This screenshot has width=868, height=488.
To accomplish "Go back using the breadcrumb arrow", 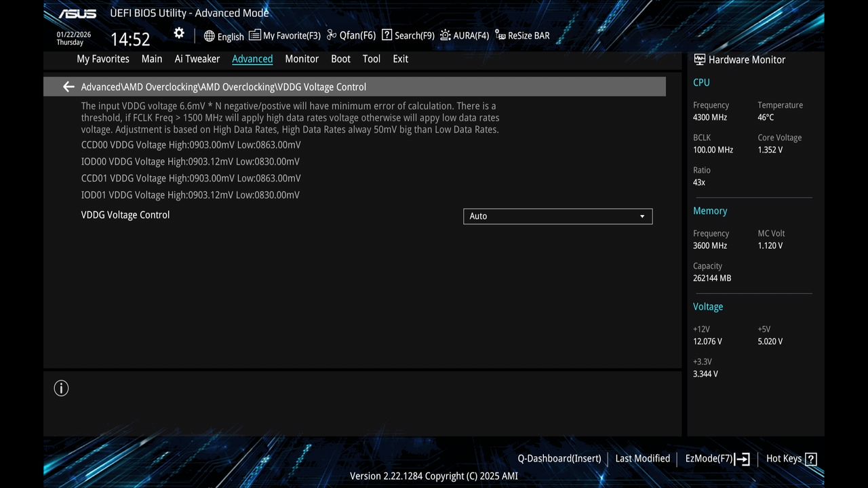I will [x=68, y=86].
